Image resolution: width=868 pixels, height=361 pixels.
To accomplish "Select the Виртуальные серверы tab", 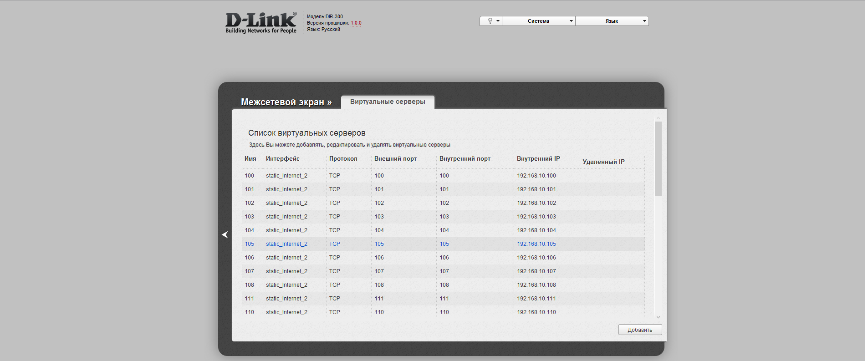I will [x=388, y=102].
